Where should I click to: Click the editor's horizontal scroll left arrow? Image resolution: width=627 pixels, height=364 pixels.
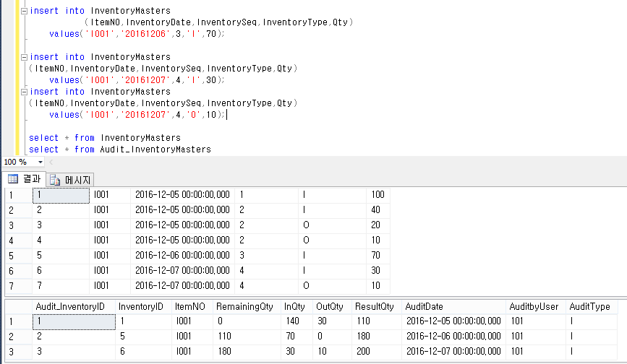tap(51, 162)
